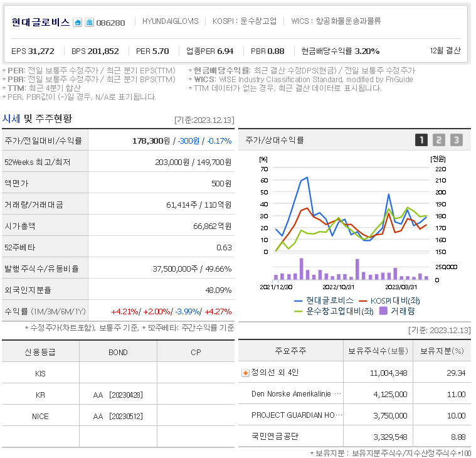The width and height of the screenshot is (476, 458).
Task: Click the 12월 결산 label
Action: [445, 50]
